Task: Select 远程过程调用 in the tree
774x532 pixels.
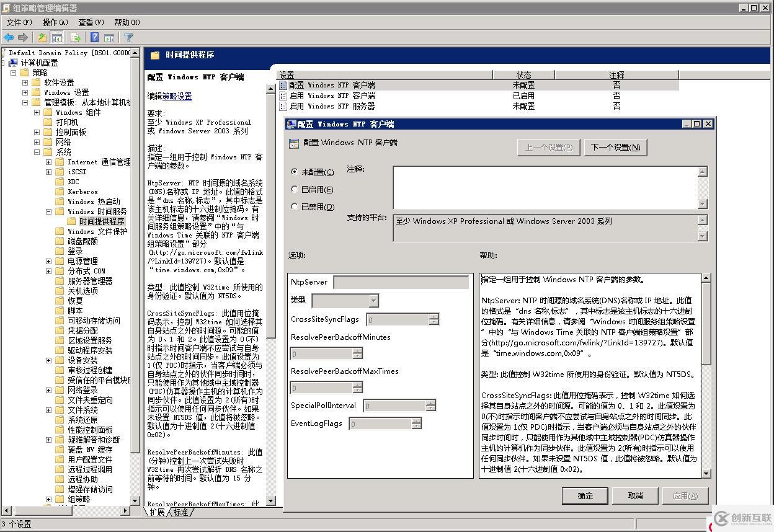Action: click(90, 469)
